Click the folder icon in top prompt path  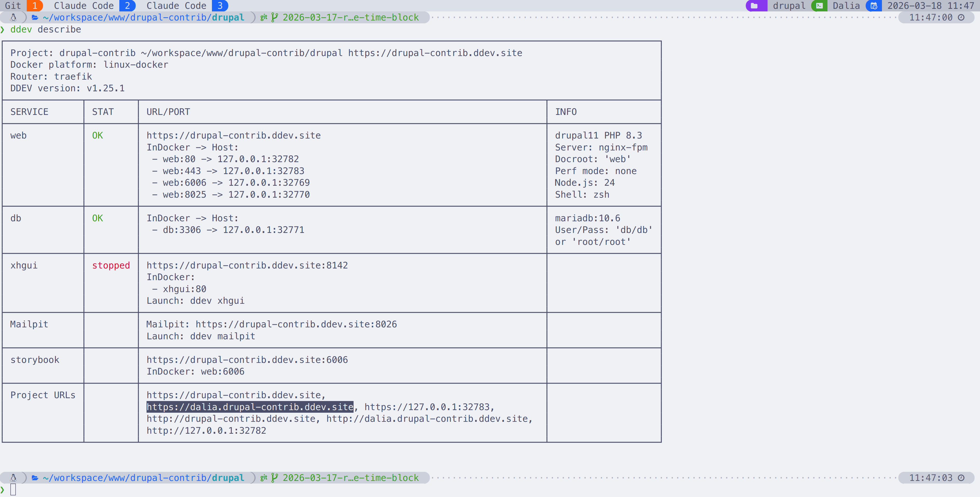[35, 17]
